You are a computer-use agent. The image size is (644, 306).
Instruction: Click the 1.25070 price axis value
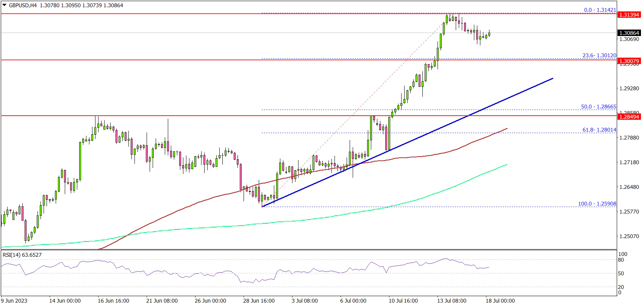[629, 236]
